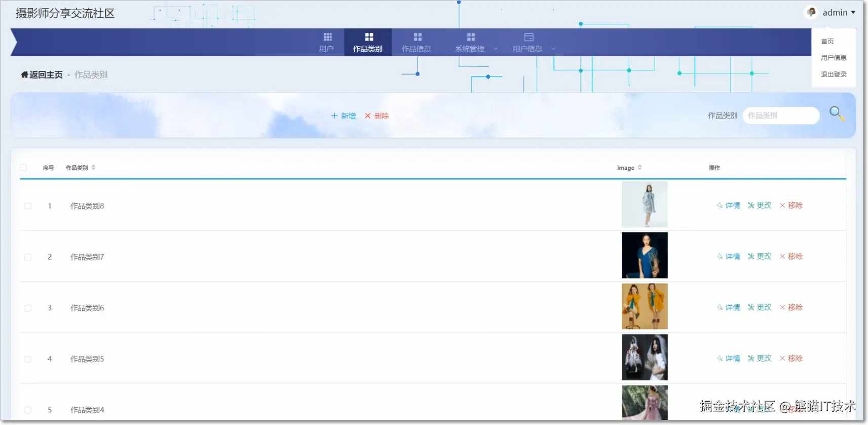This screenshot has width=868, height=425.
Task: Click the admin avatar icon
Action: [x=811, y=12]
